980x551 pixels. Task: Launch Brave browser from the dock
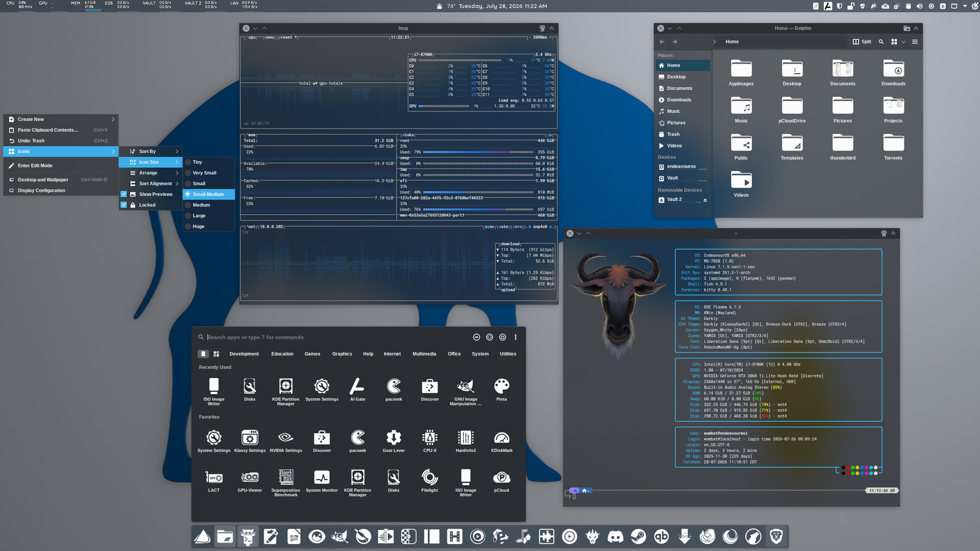(x=776, y=537)
